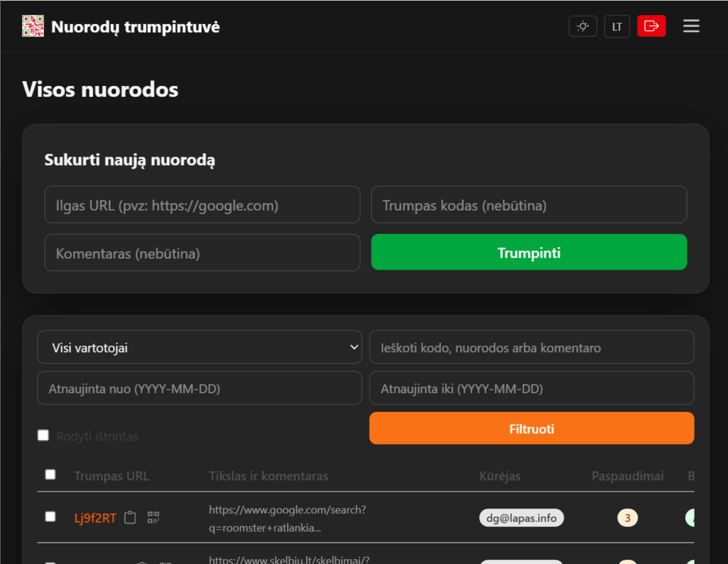Image resolution: width=728 pixels, height=564 pixels.
Task: Open the hamburger menu
Action: [x=691, y=26]
